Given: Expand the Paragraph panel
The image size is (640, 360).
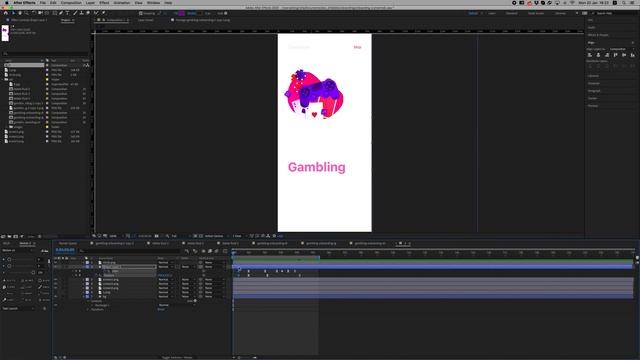Looking at the screenshot, I should (594, 91).
